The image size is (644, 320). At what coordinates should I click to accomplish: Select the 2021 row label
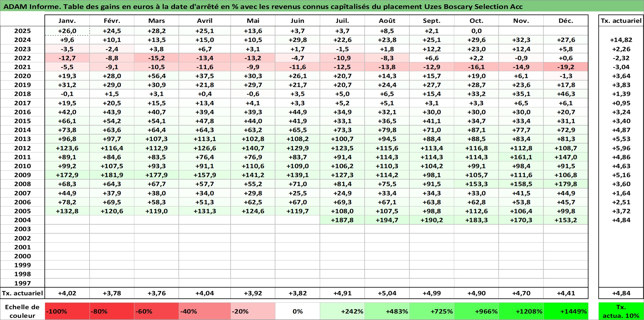[23, 67]
